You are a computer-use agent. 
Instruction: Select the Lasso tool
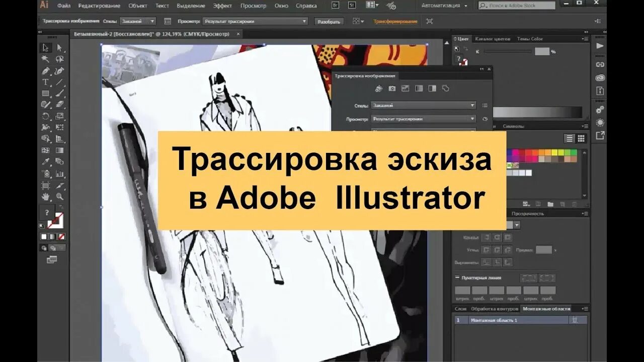(59, 59)
